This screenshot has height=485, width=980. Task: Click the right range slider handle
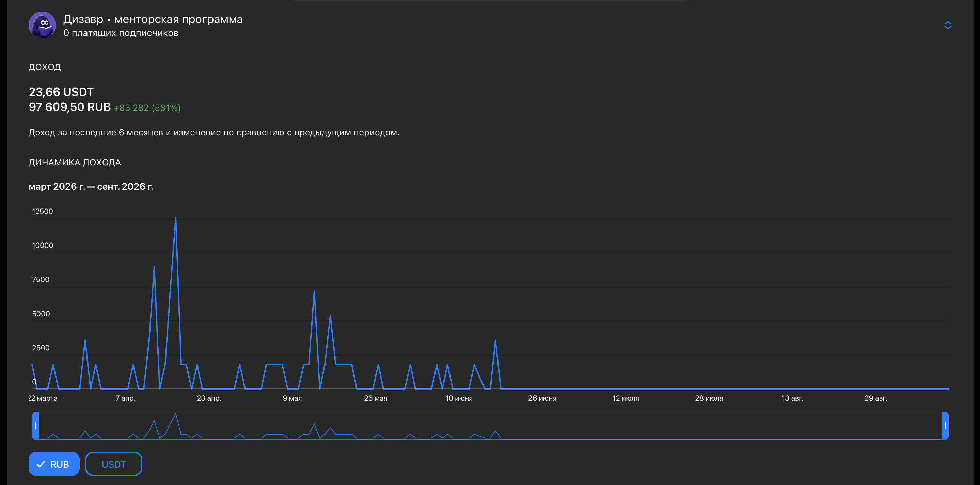coord(945,426)
